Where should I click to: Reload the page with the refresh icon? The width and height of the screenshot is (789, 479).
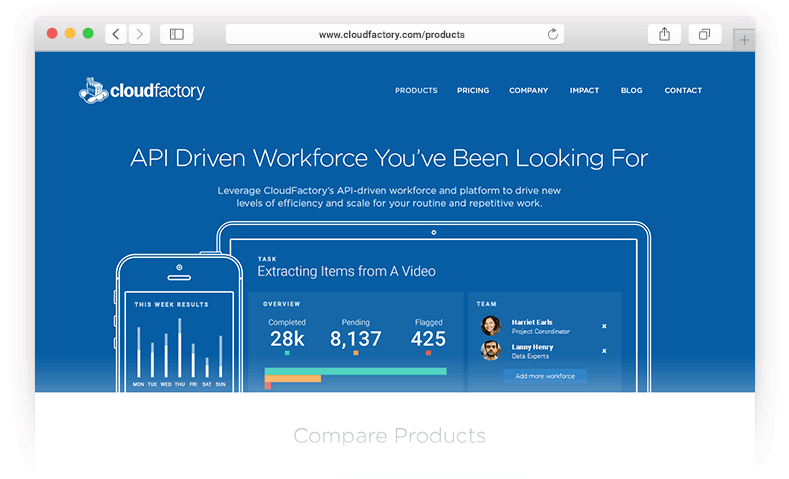tap(553, 34)
